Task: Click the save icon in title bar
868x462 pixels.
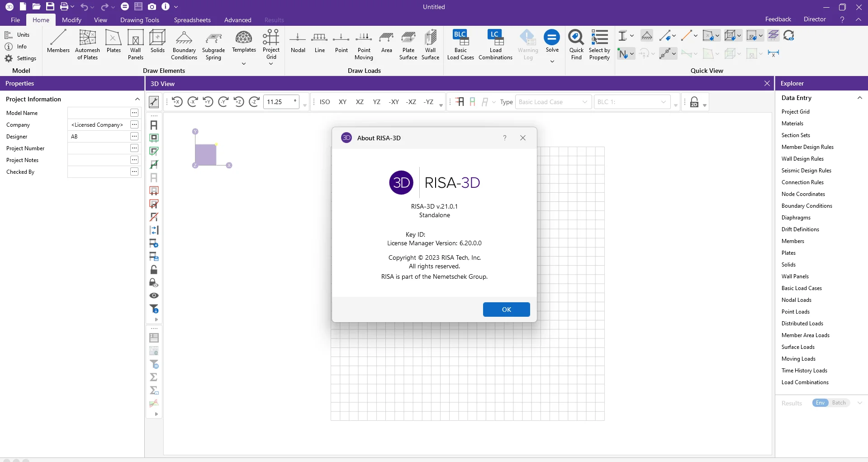Action: (50, 6)
